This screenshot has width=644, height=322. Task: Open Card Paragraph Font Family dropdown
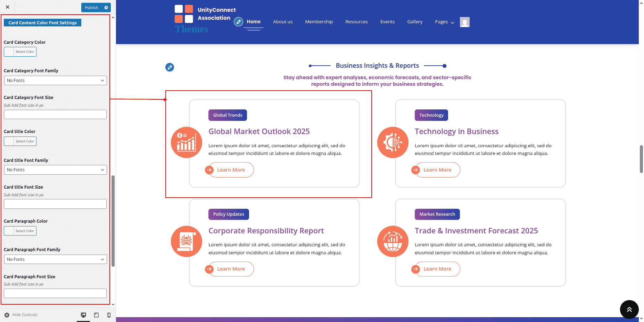pos(55,259)
